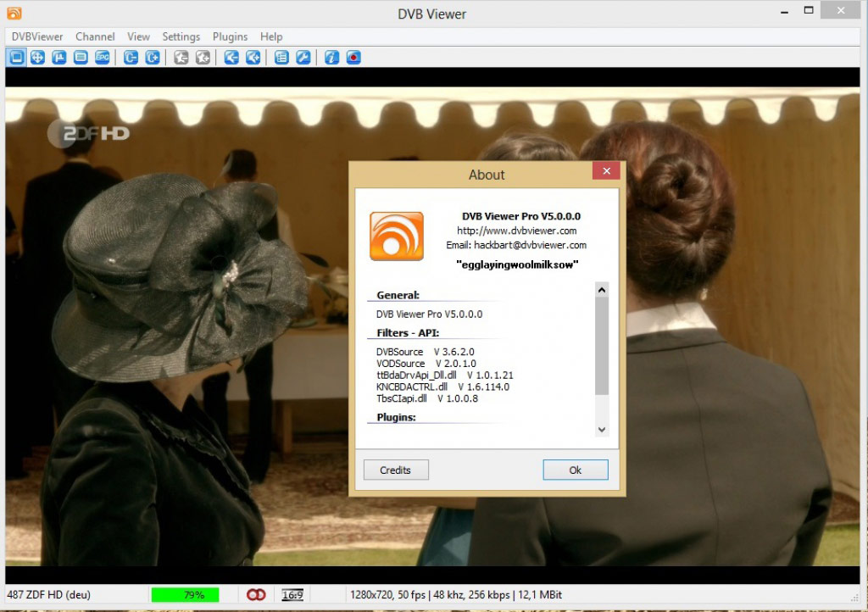Open the Channel menu
Screen dimensions: 868x612
(94, 36)
